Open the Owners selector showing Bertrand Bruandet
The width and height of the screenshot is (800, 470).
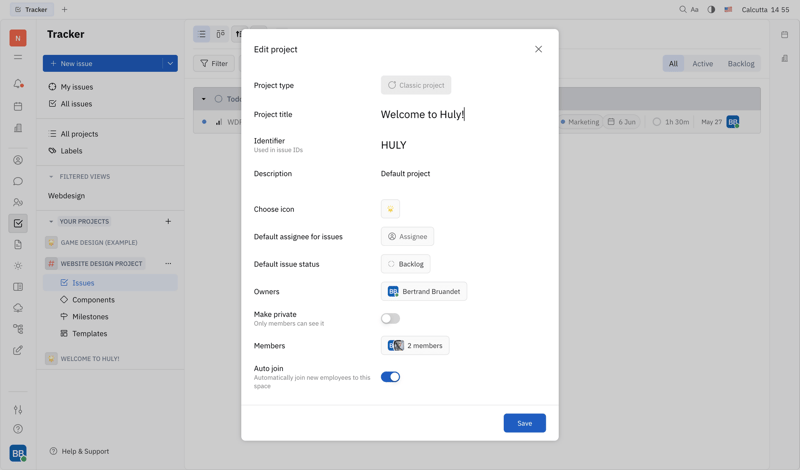423,291
